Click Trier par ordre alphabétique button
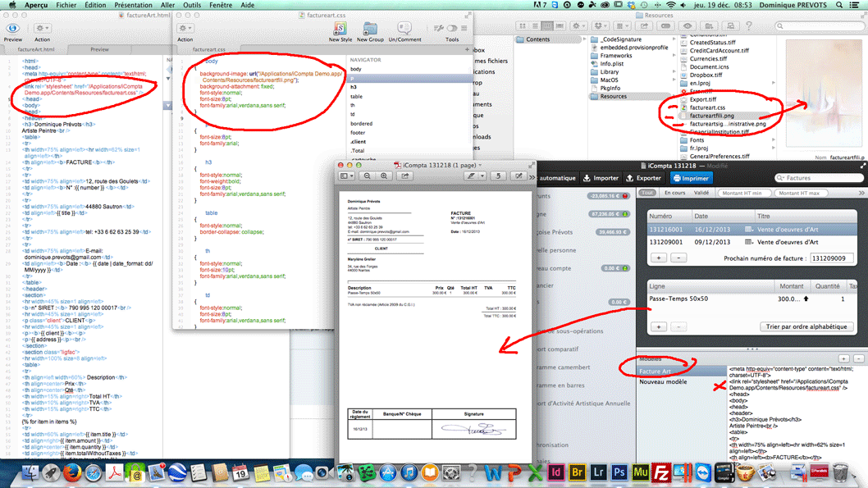This screenshot has width=868, height=488. point(806,327)
